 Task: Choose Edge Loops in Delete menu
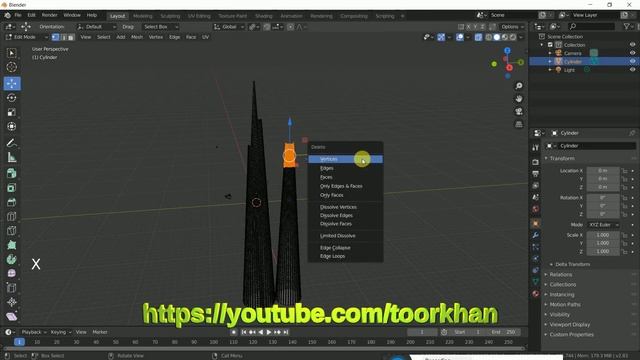[x=345, y=256]
